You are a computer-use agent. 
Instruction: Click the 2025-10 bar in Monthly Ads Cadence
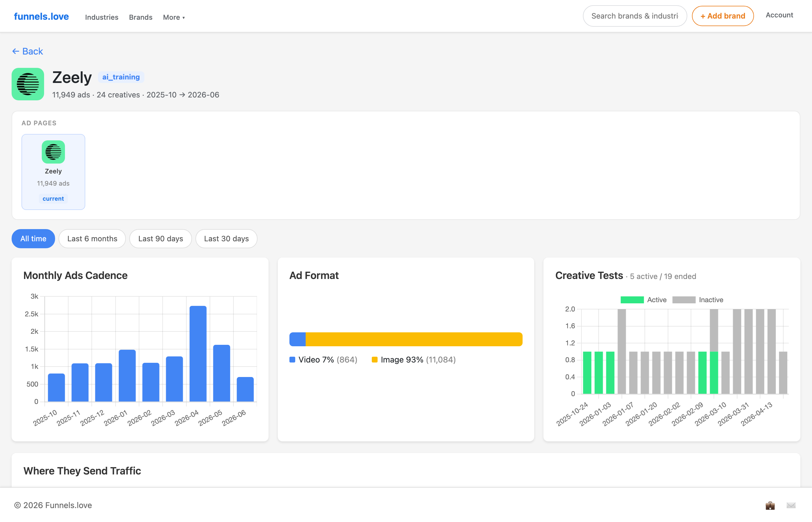point(56,388)
